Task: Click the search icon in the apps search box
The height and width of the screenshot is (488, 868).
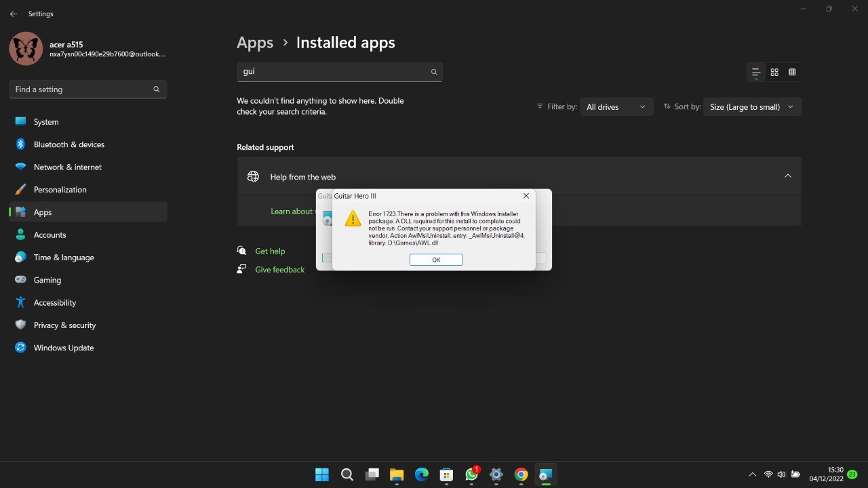Action: [x=434, y=72]
